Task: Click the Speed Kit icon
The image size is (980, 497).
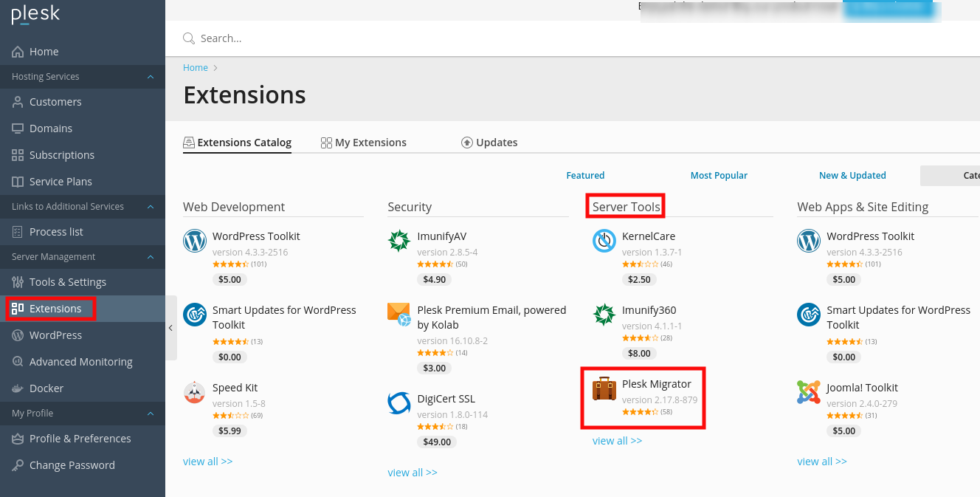Action: click(195, 392)
